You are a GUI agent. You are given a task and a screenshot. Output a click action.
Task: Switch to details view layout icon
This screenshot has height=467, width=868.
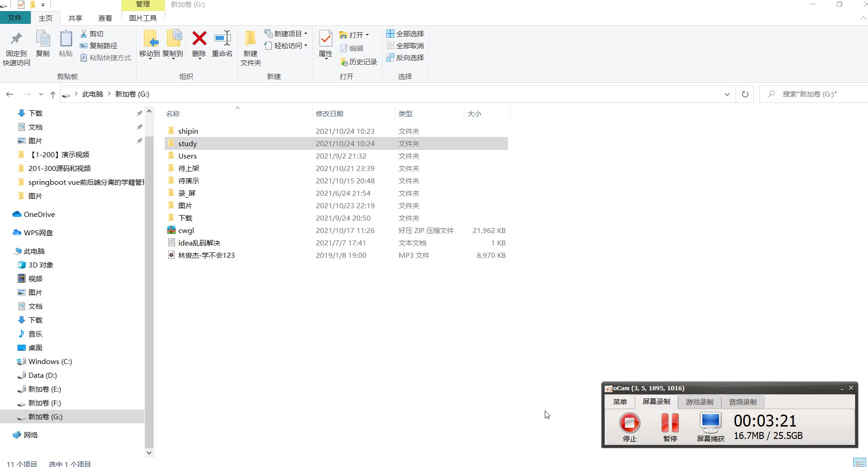coord(860,463)
